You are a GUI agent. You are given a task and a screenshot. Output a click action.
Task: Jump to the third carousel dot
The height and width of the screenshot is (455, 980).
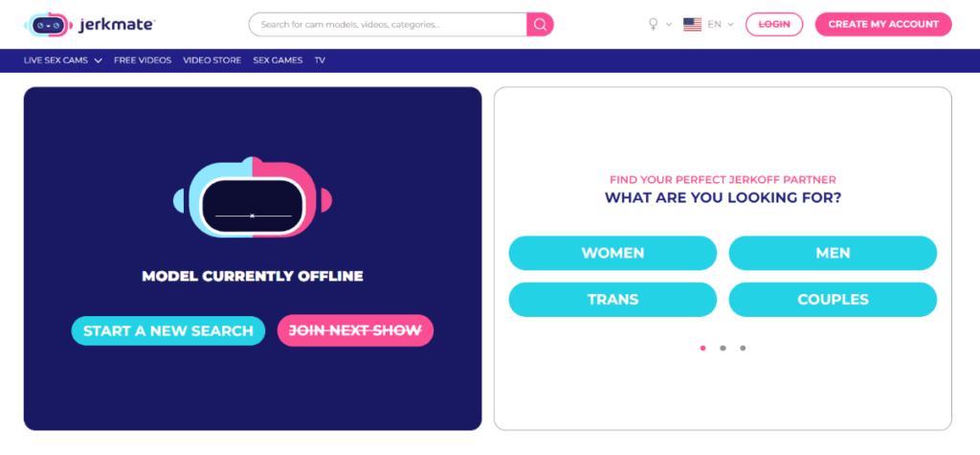[743, 348]
